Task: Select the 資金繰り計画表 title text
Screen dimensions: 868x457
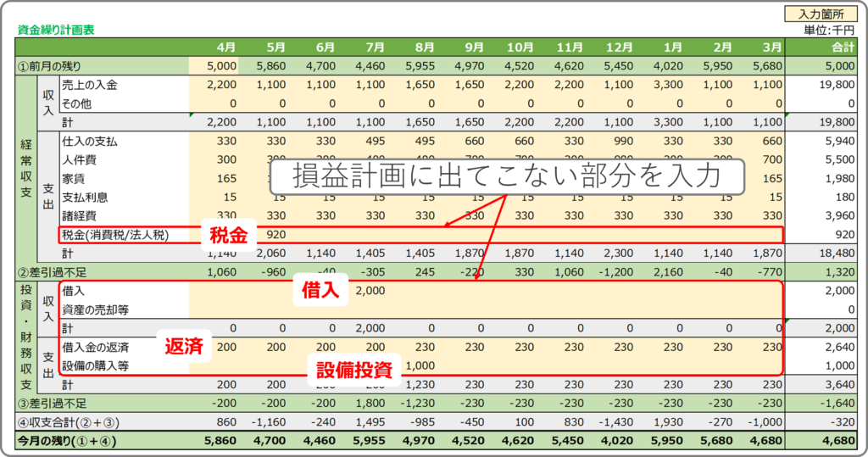Action: 56,30
